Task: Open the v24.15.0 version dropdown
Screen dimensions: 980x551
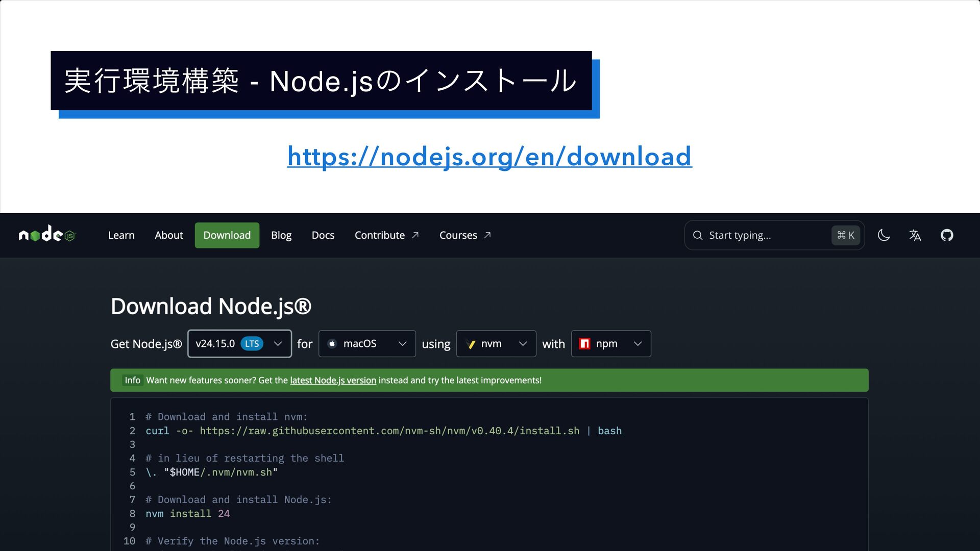Action: (239, 344)
